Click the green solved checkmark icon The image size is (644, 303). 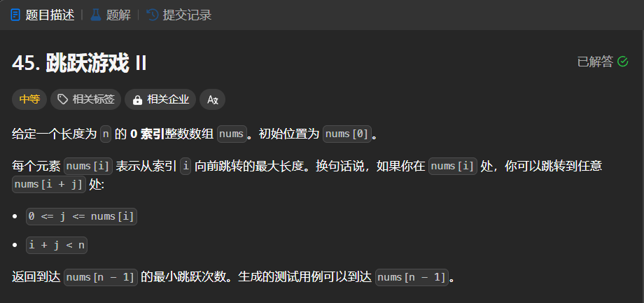point(623,62)
